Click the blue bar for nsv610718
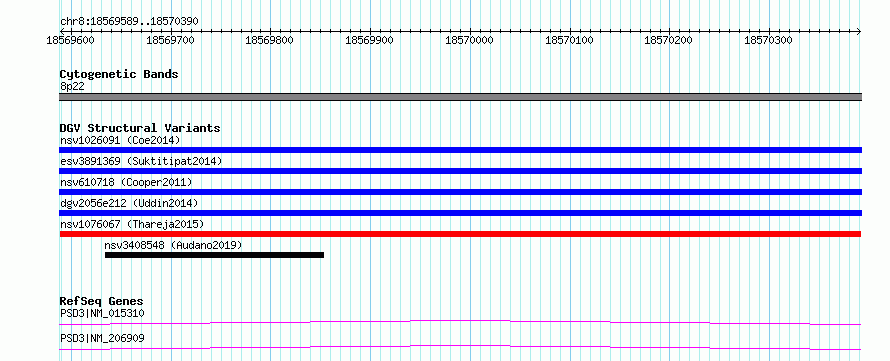This screenshot has width=890, height=361. pyautogui.click(x=460, y=192)
